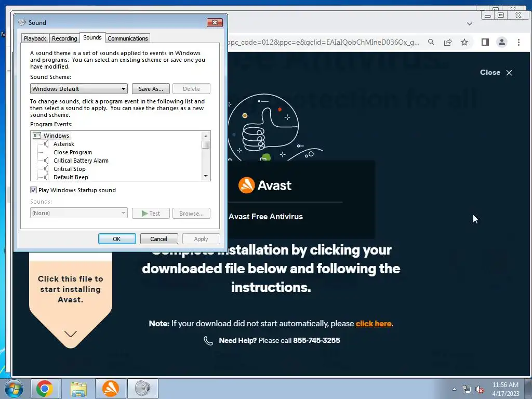Click the Program Events scrollbar thumb
The image size is (532, 399).
[206, 145]
